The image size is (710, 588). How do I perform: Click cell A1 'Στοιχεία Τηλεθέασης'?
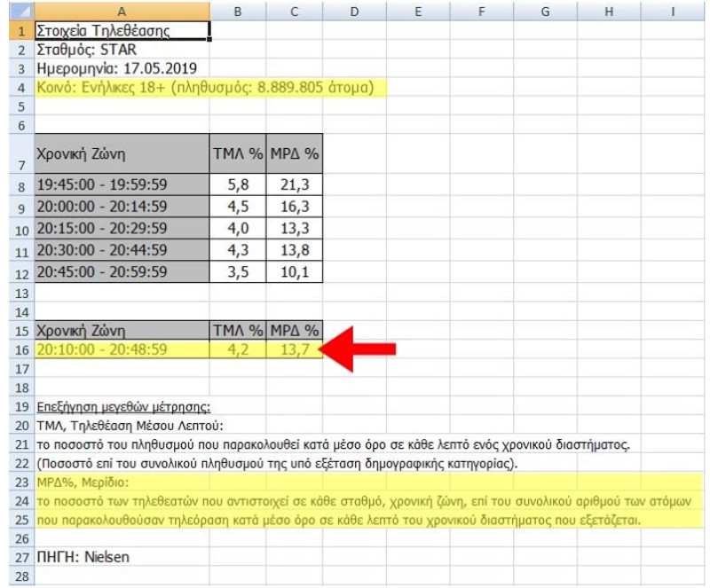122,31
